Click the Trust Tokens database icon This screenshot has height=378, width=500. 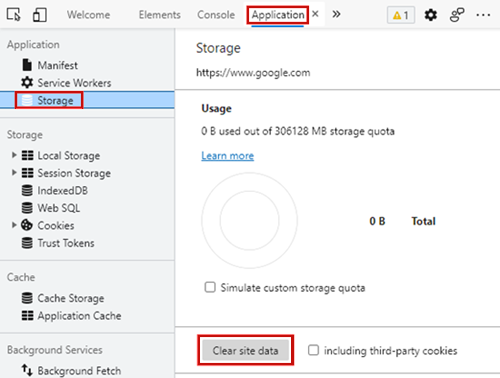[27, 243]
